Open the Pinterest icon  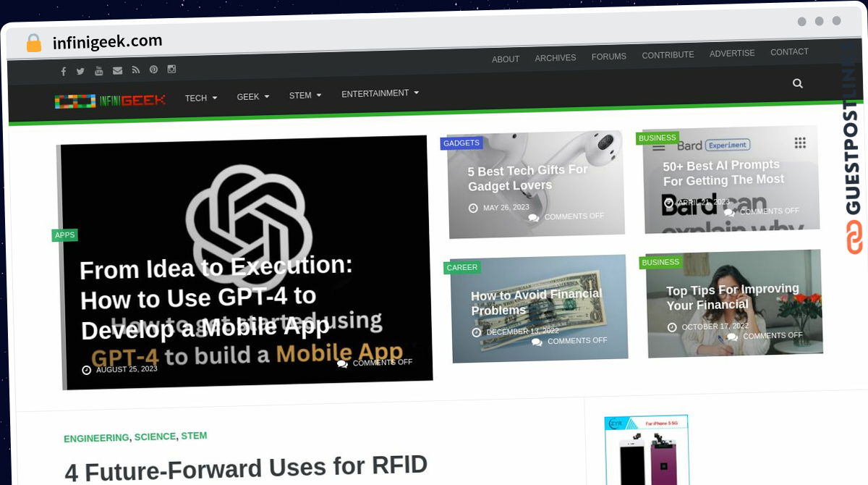[x=153, y=69]
